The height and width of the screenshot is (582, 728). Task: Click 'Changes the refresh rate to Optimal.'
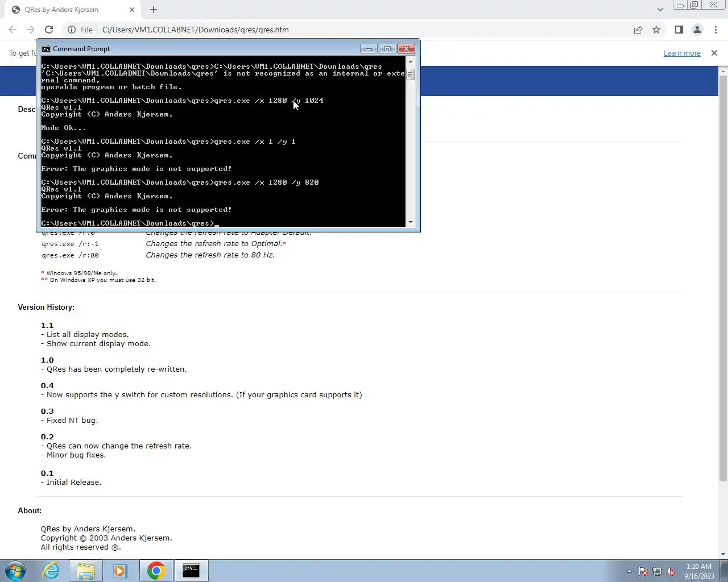point(213,244)
